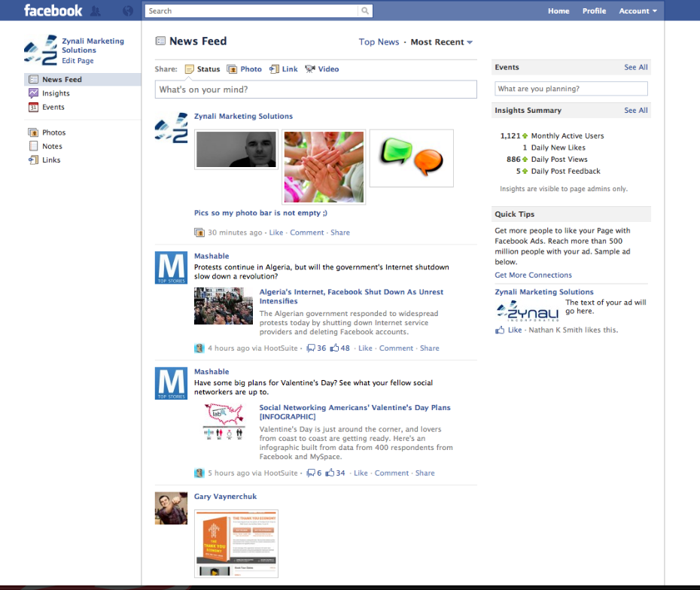The width and height of the screenshot is (700, 590).
Task: Click the Zynali logo in sample ad
Action: click(x=527, y=311)
